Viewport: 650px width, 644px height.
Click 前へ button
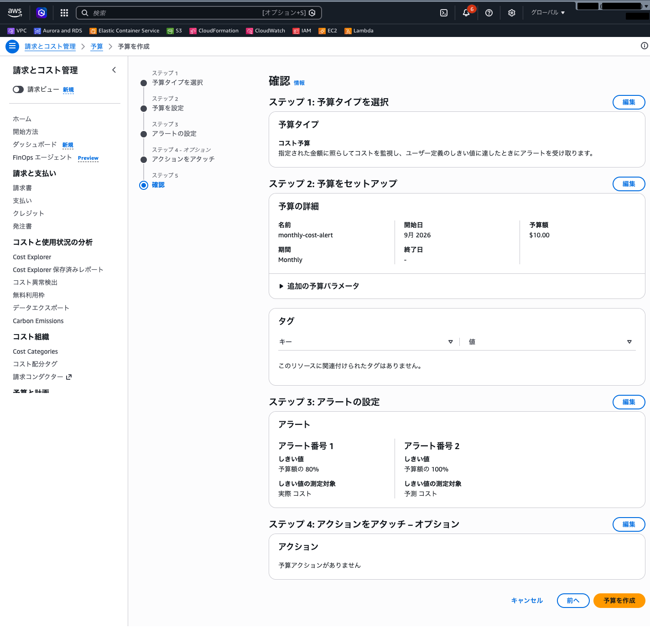573,601
